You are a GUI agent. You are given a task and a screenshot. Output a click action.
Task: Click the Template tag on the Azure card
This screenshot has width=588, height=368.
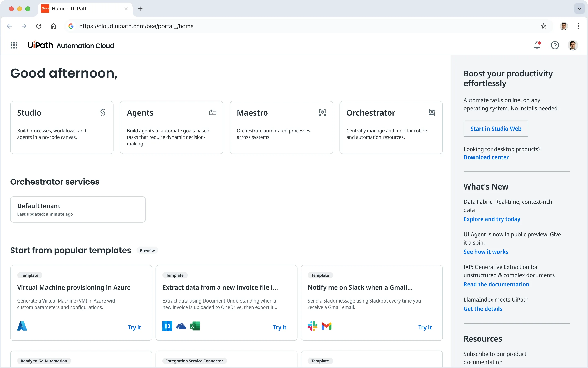click(x=29, y=275)
